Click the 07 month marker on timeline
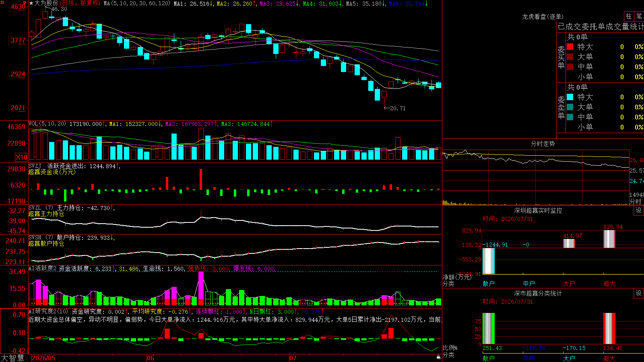Viewport: 644px width, 362px height. pyautogui.click(x=293, y=358)
